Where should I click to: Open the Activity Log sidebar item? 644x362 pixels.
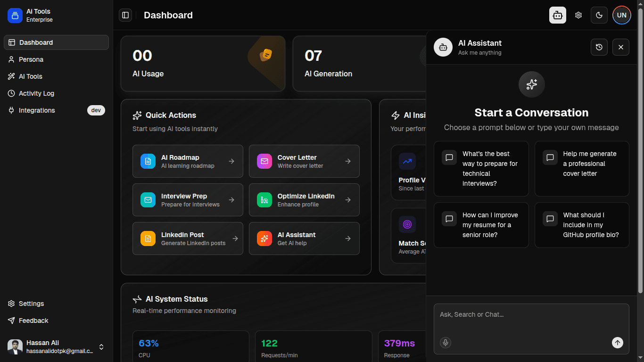coord(56,93)
